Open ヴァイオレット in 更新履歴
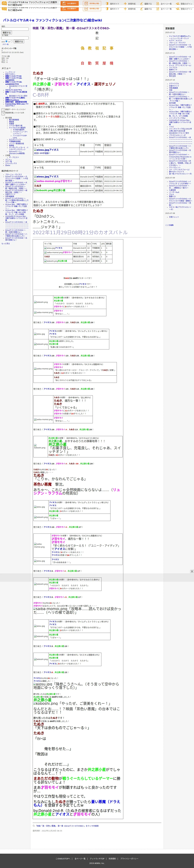The height and width of the screenshot is (868, 194). [x=175, y=167]
